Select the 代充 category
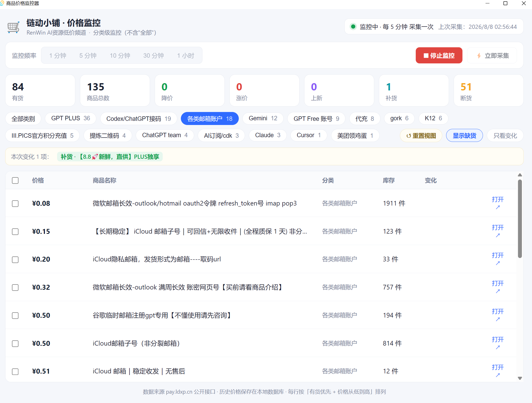This screenshot has height=403, width=532. 365,119
